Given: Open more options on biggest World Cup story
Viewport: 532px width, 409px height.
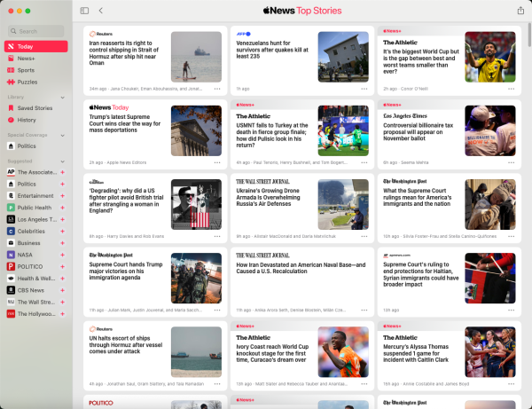Looking at the screenshot, I should (x=511, y=89).
